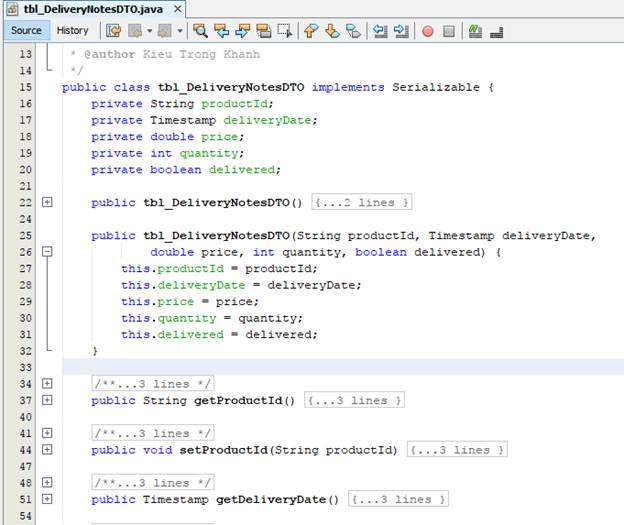624x525 pixels.
Task: Click the '/**...3 lines */' placeholder on line 34
Action: [153, 384]
